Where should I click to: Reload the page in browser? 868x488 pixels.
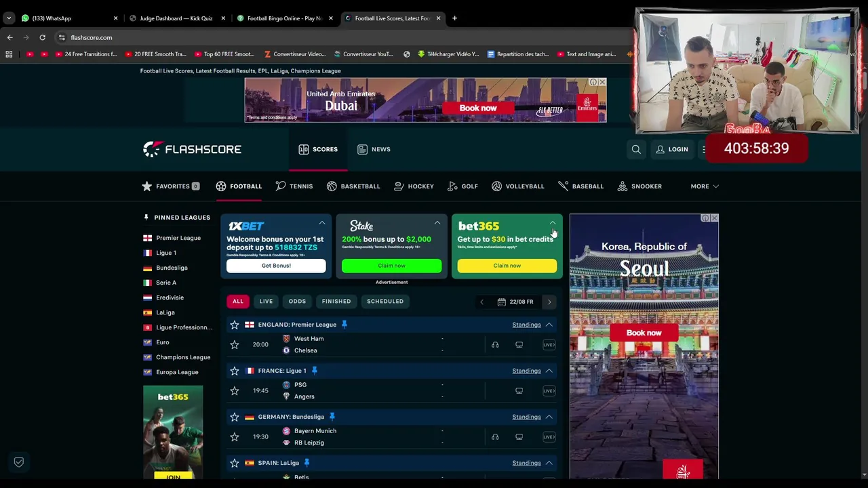pyautogui.click(x=42, y=37)
